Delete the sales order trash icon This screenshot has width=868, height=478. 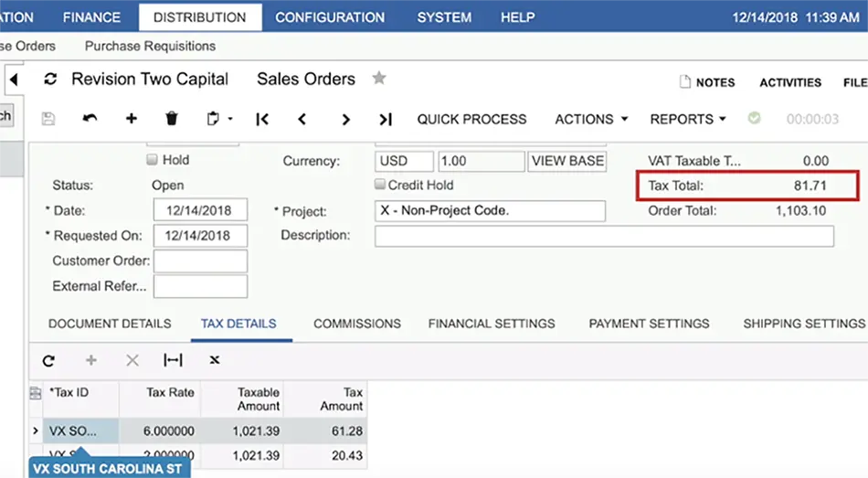[x=172, y=119]
